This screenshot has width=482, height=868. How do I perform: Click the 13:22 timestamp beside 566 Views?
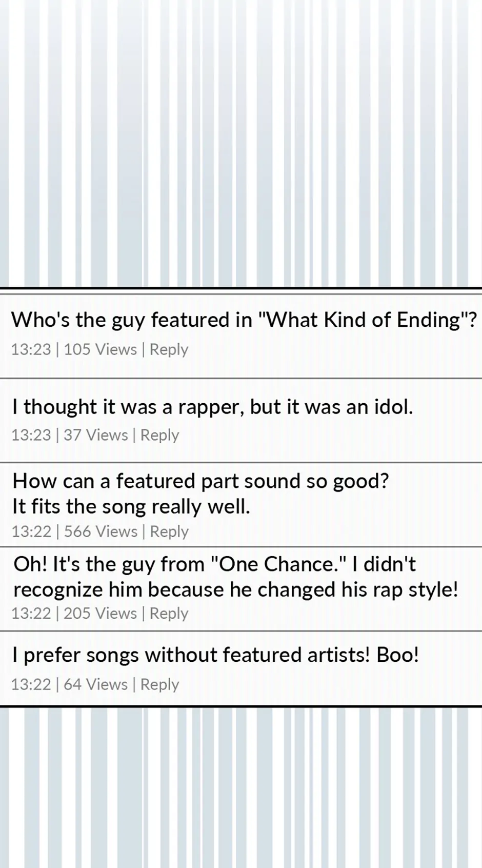tap(31, 531)
